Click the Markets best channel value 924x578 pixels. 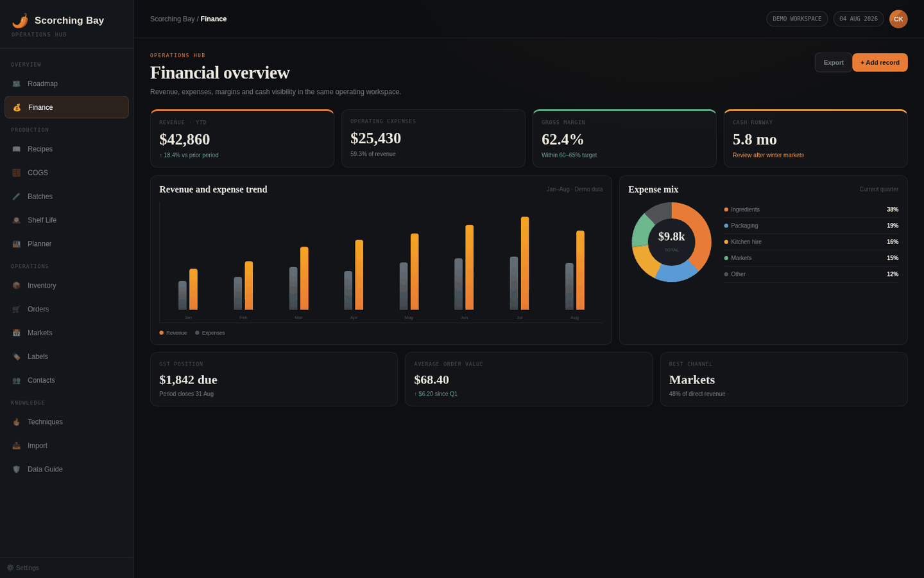point(692,380)
